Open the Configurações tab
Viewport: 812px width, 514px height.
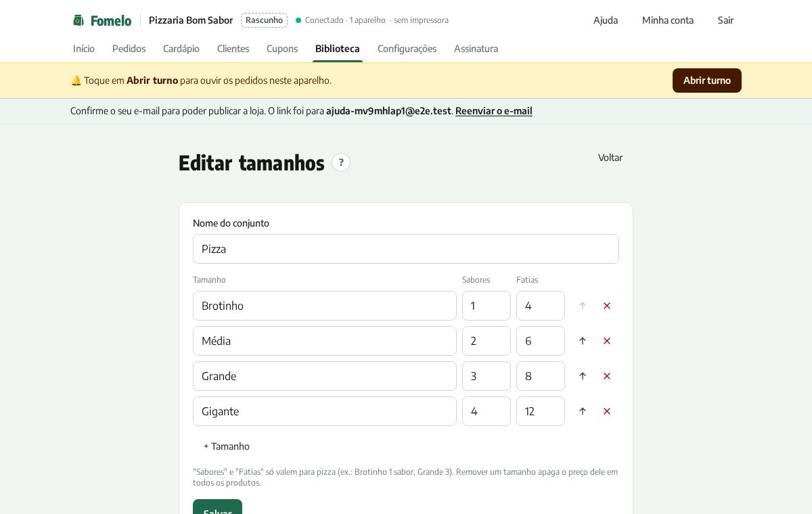click(x=407, y=49)
